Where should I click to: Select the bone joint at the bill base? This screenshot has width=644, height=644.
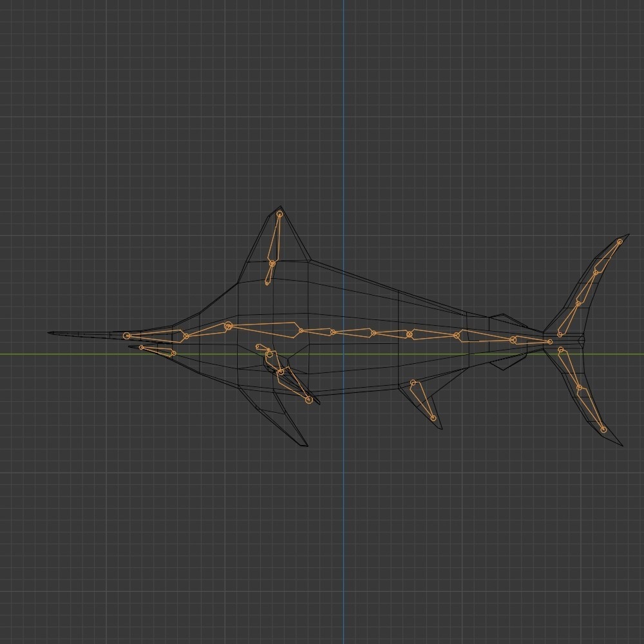click(x=186, y=336)
